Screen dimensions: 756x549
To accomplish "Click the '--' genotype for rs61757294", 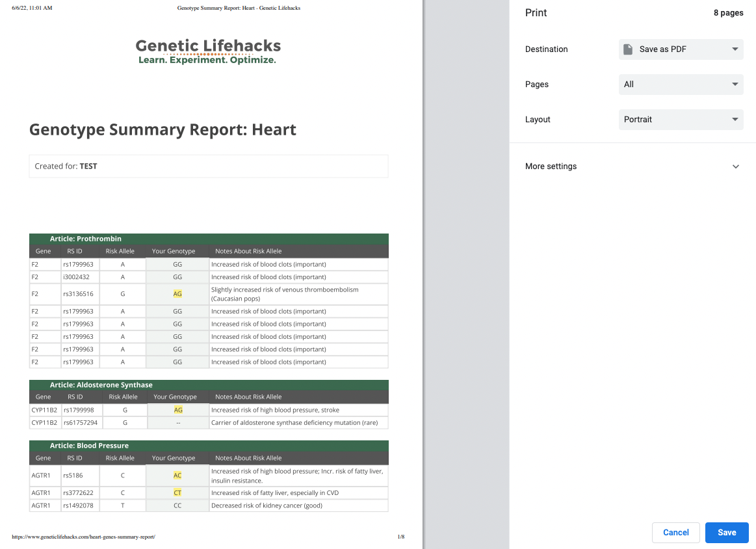I will point(178,423).
